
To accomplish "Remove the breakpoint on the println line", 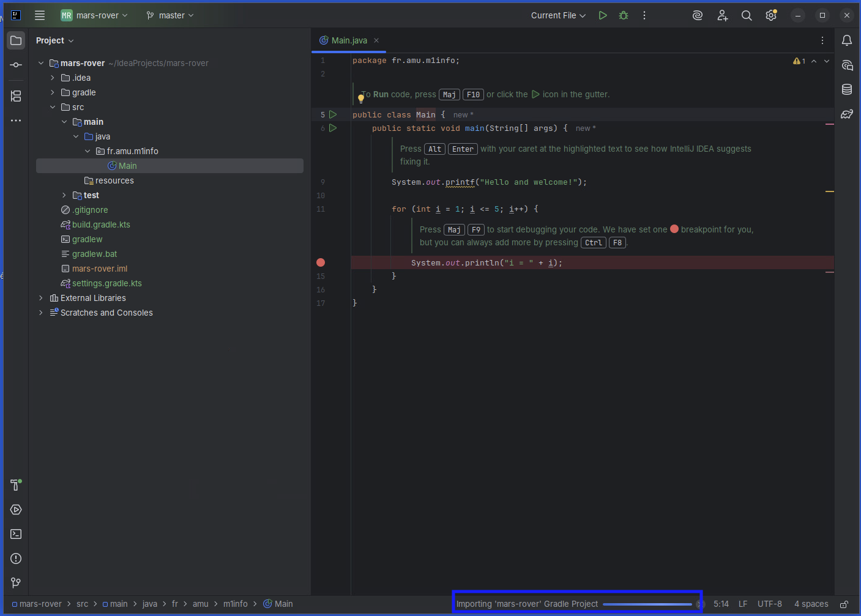I will pos(321,262).
